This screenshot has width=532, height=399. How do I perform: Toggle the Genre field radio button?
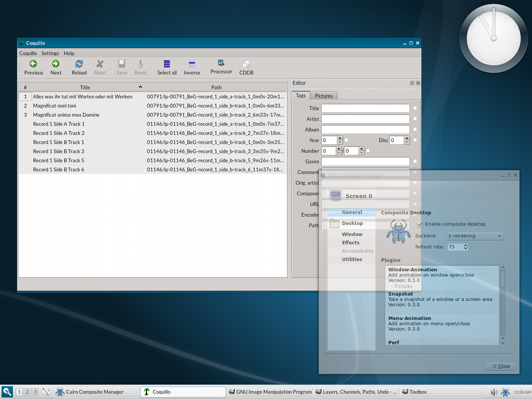pos(415,161)
